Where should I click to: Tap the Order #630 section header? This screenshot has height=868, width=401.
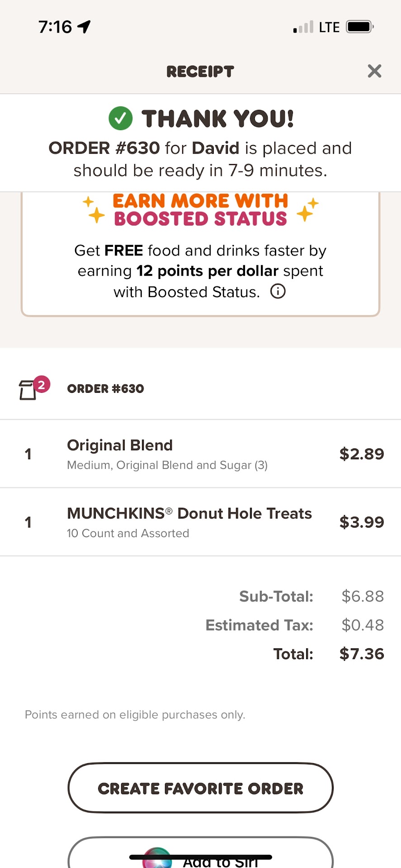pyautogui.click(x=105, y=389)
